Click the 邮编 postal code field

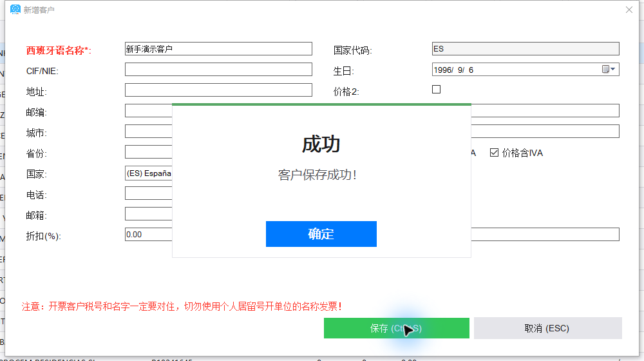[x=148, y=111]
